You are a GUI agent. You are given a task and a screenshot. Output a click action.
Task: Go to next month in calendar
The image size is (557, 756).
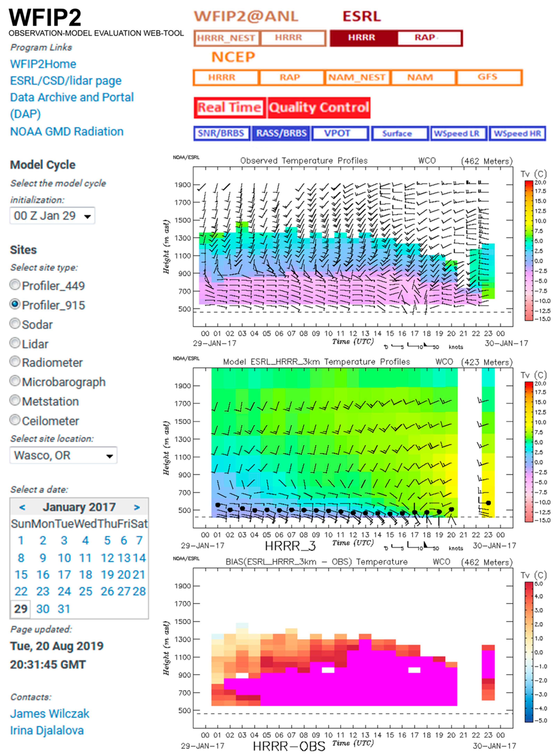click(x=137, y=507)
